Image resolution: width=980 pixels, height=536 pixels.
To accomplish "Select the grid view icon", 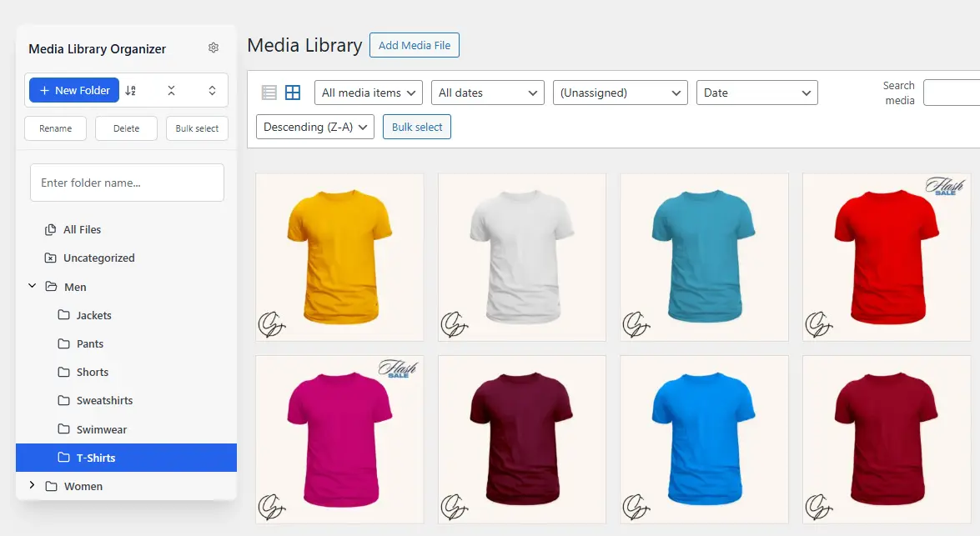I will pyautogui.click(x=292, y=92).
